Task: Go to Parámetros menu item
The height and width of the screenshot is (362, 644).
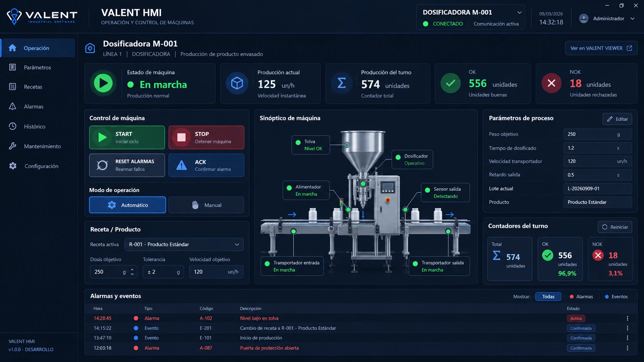Action: tap(37, 67)
